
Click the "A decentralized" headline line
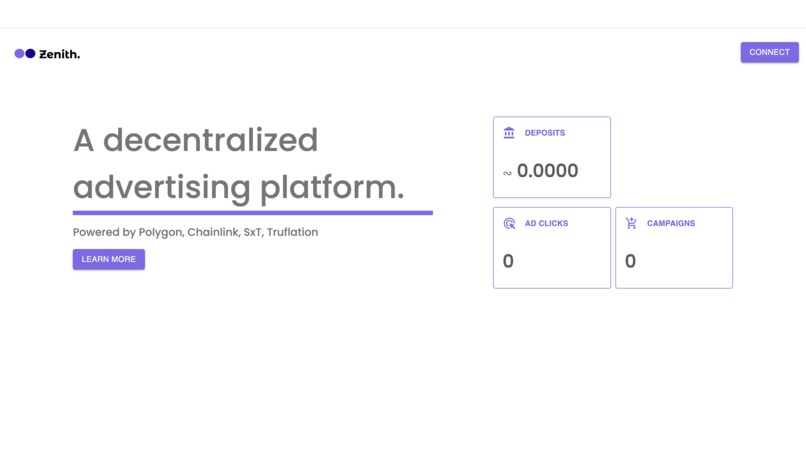click(196, 140)
